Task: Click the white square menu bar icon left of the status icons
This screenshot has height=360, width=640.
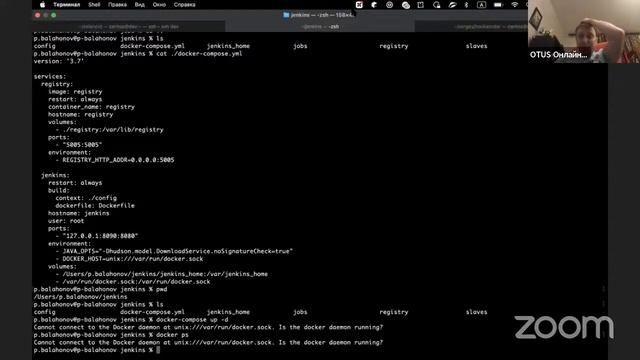Action: coord(359,5)
